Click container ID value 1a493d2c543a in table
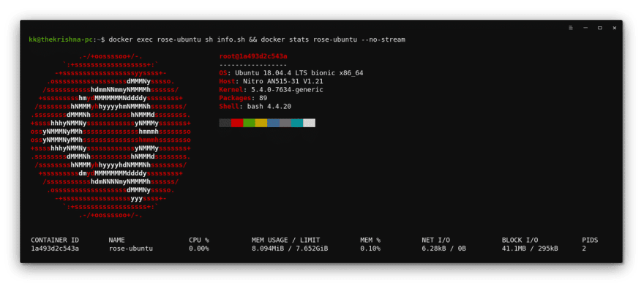 55,249
